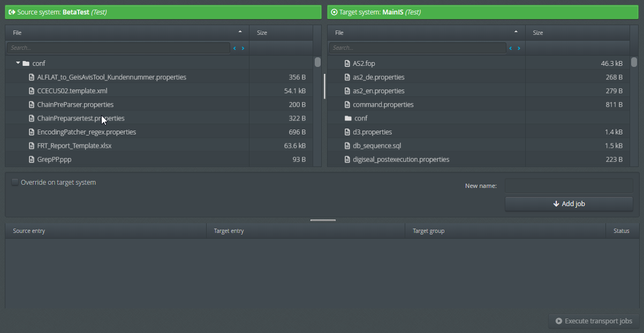Click the conf folder icon in target panel
This screenshot has width=644, height=333.
pyautogui.click(x=348, y=118)
